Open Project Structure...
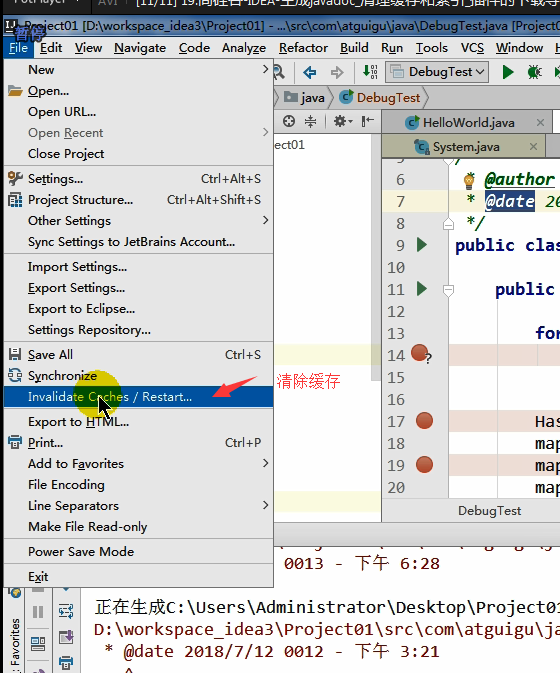Image resolution: width=560 pixels, height=673 pixels. pos(139,200)
